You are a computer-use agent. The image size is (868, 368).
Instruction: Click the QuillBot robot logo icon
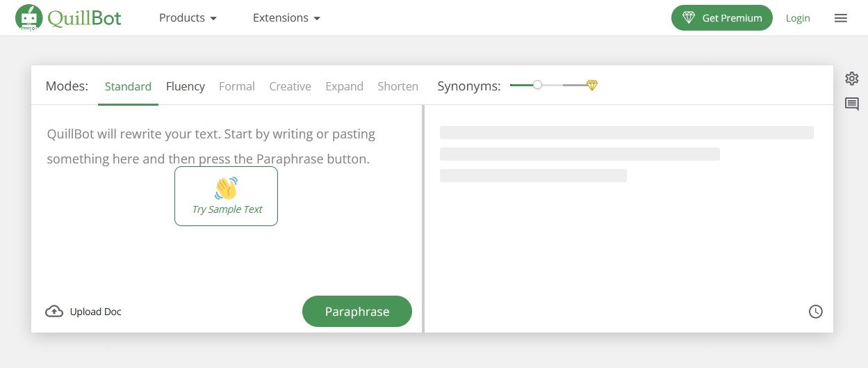click(x=28, y=18)
